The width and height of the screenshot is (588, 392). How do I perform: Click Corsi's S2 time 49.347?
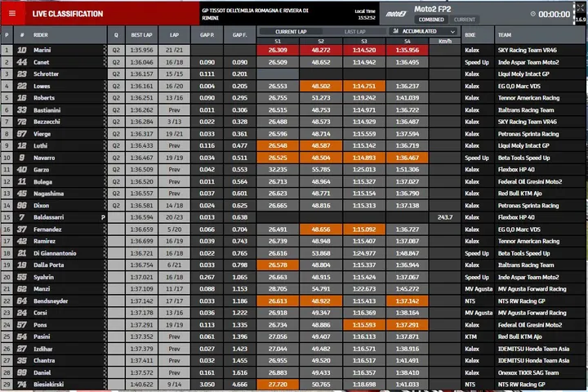(x=321, y=313)
